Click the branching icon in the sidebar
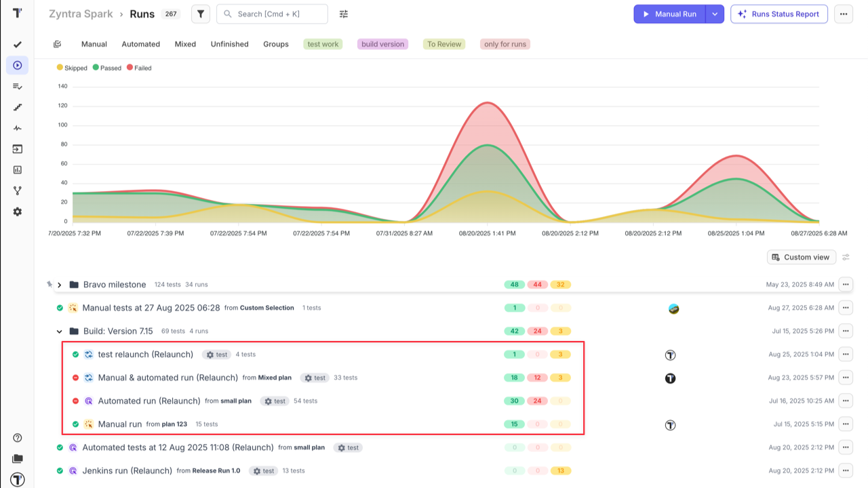This screenshot has width=868, height=488. tap(17, 190)
